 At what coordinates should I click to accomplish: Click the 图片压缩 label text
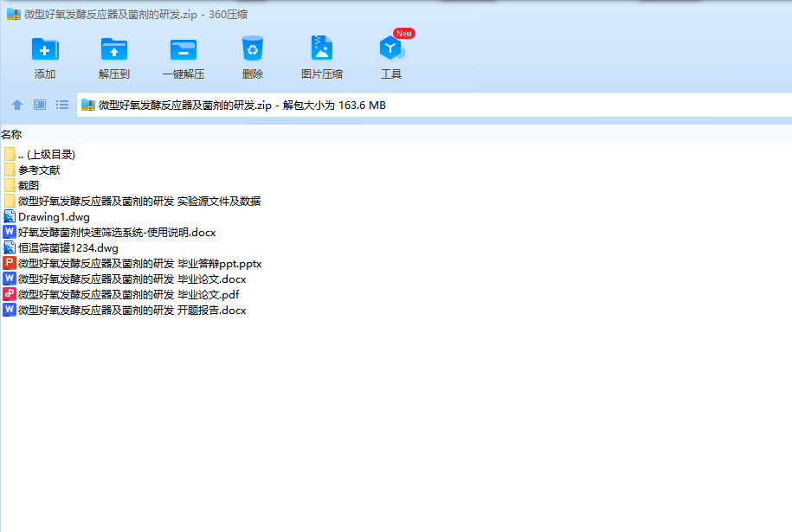[x=322, y=74]
